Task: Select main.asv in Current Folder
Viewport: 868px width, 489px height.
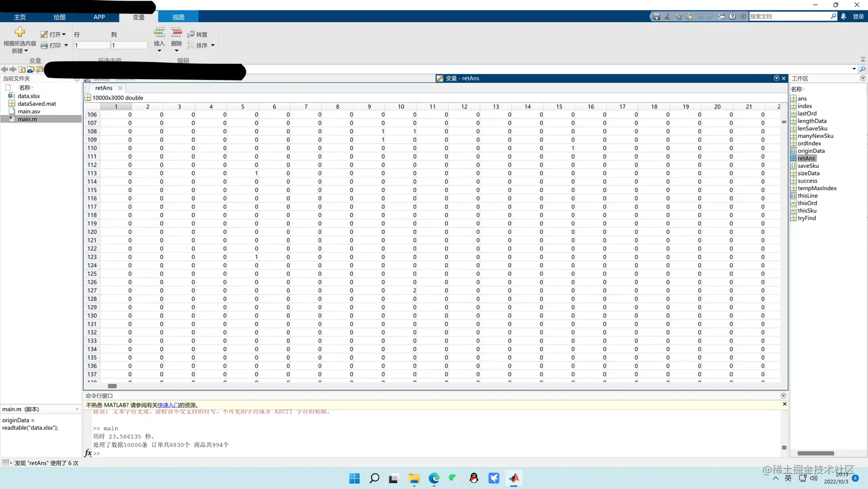Action: click(x=29, y=111)
